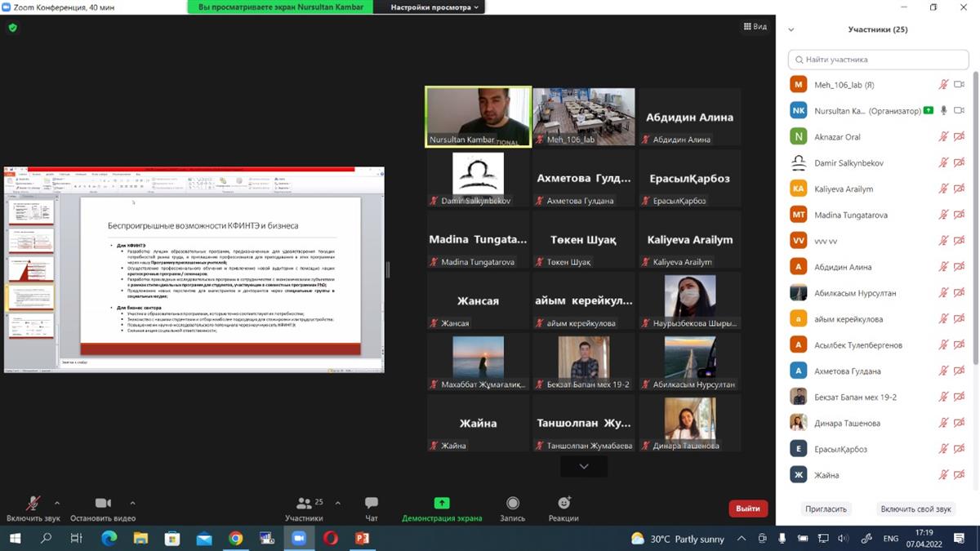Image resolution: width=980 pixels, height=551 pixels.
Task: Click the Find participant search field
Action: (x=878, y=60)
